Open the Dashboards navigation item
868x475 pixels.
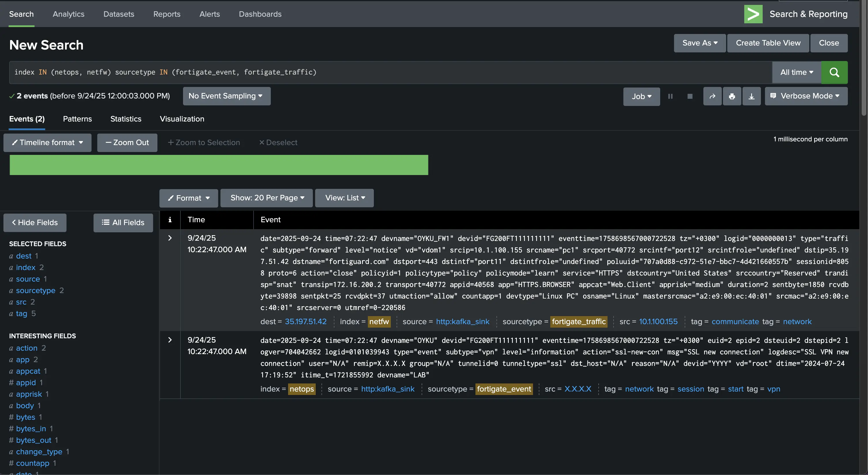pyautogui.click(x=260, y=14)
